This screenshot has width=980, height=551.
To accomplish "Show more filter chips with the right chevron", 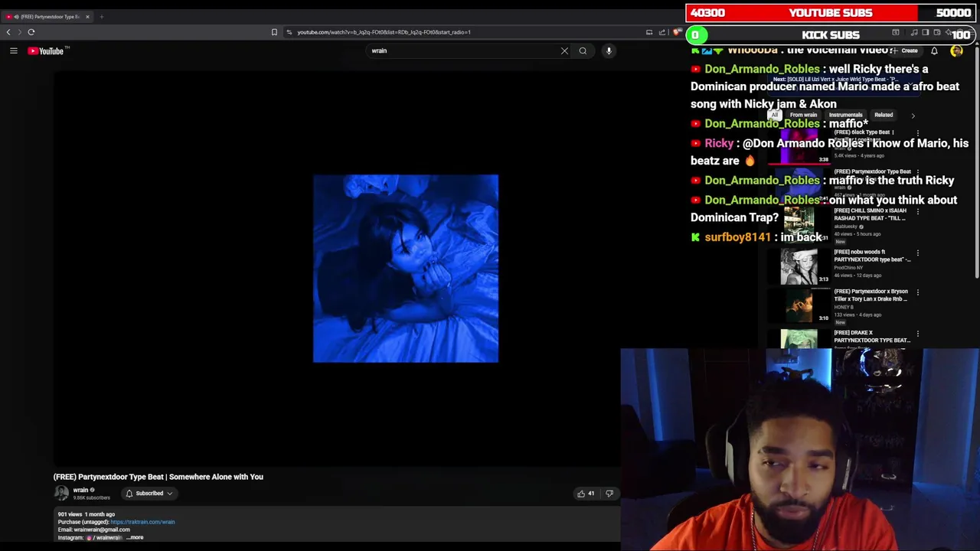I will pyautogui.click(x=913, y=116).
